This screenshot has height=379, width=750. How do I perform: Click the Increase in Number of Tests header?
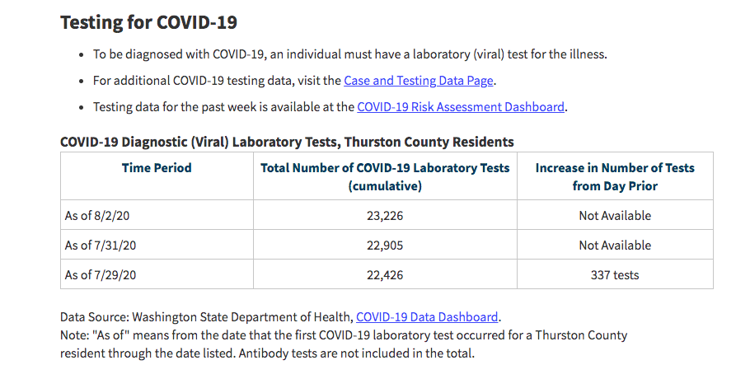point(615,177)
